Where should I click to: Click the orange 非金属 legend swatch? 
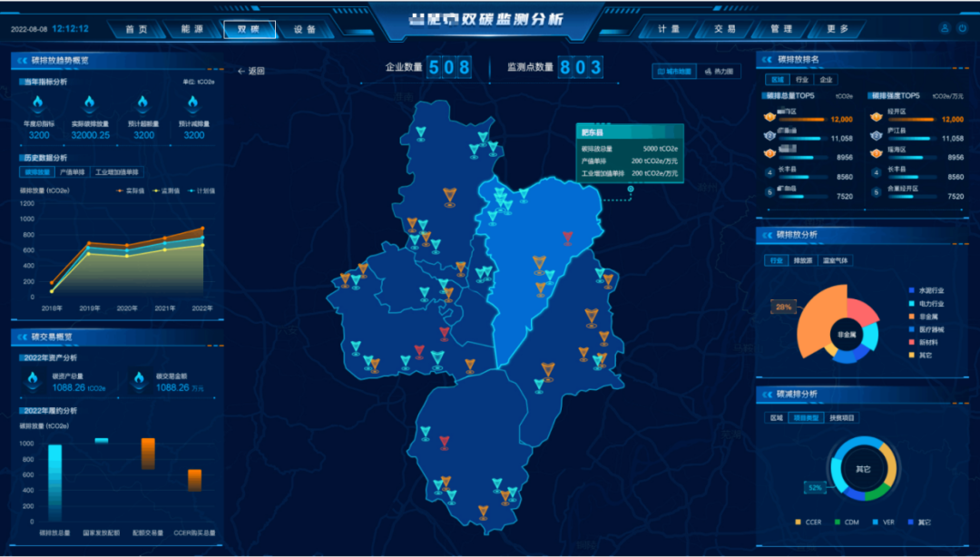(910, 317)
